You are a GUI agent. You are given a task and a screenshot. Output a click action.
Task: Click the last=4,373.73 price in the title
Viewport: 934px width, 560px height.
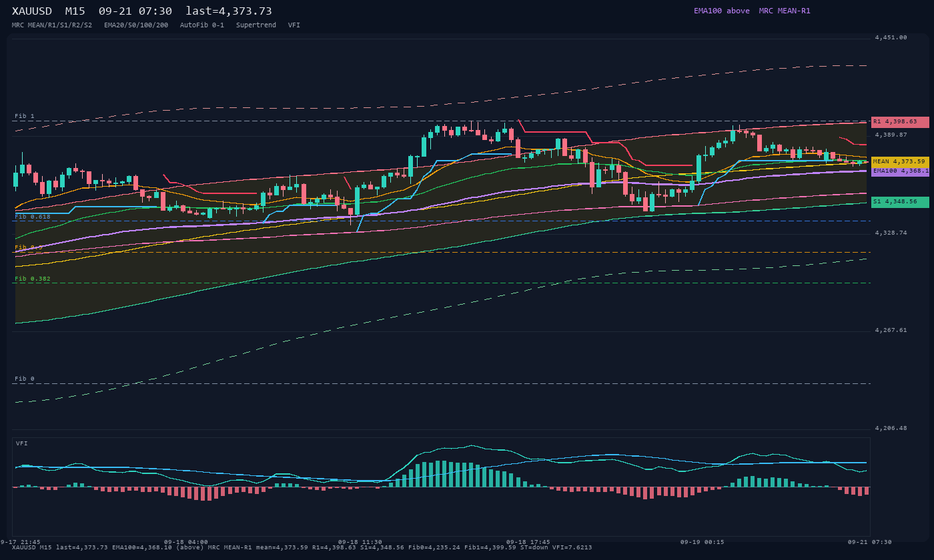click(229, 11)
